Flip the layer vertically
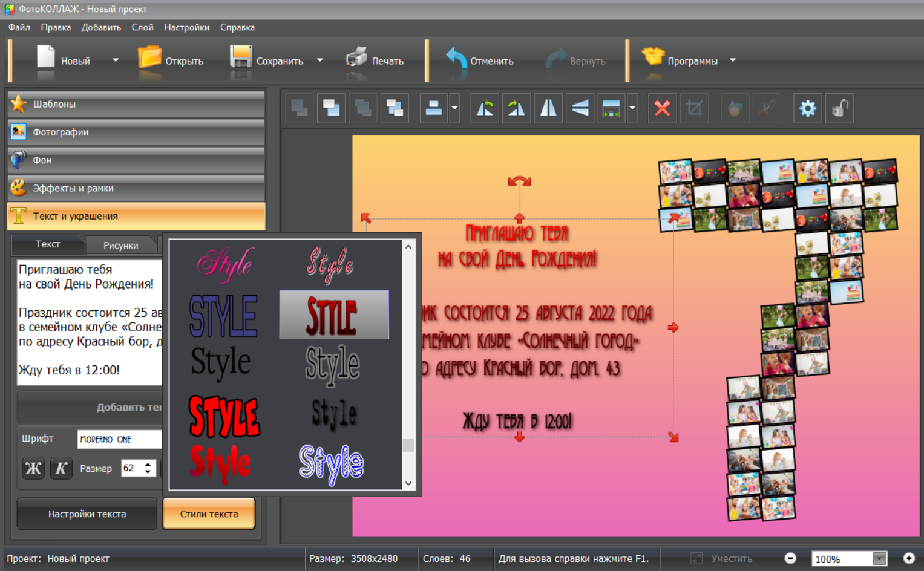 coord(580,109)
